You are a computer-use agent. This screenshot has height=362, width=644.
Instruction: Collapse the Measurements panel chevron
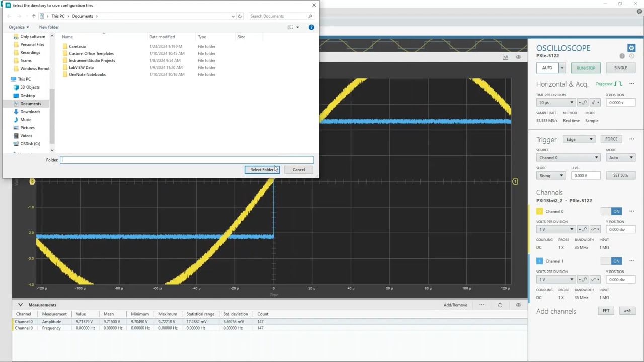tap(20, 305)
